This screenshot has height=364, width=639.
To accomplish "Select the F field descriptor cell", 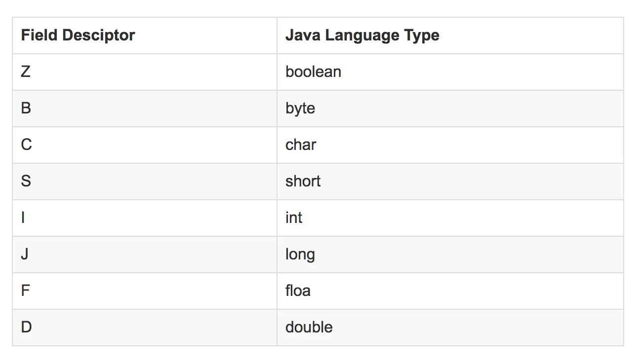I will (25, 291).
